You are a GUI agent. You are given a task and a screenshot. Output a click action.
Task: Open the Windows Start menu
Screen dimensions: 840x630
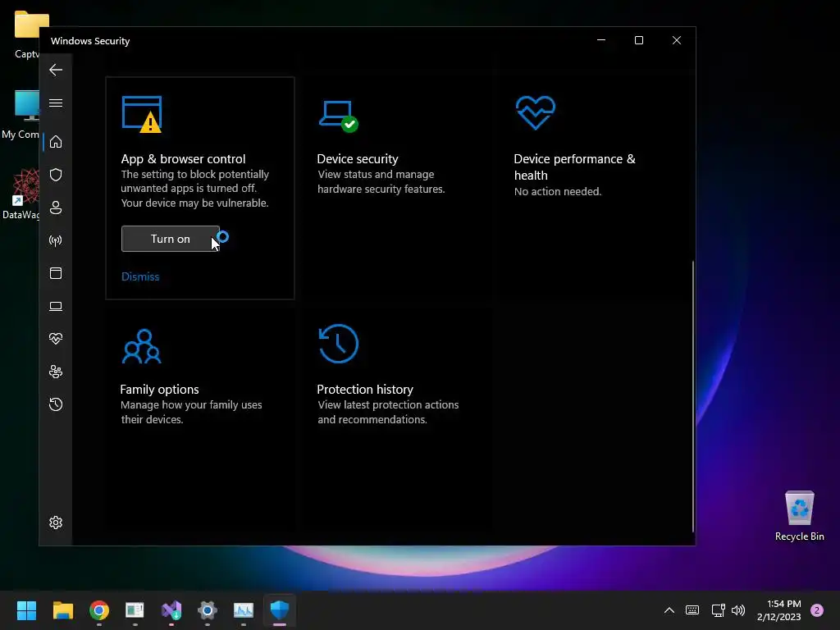coord(26,610)
